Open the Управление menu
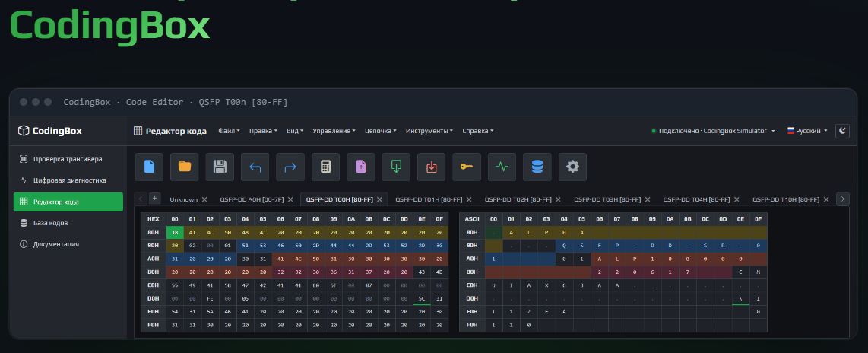 tap(334, 131)
